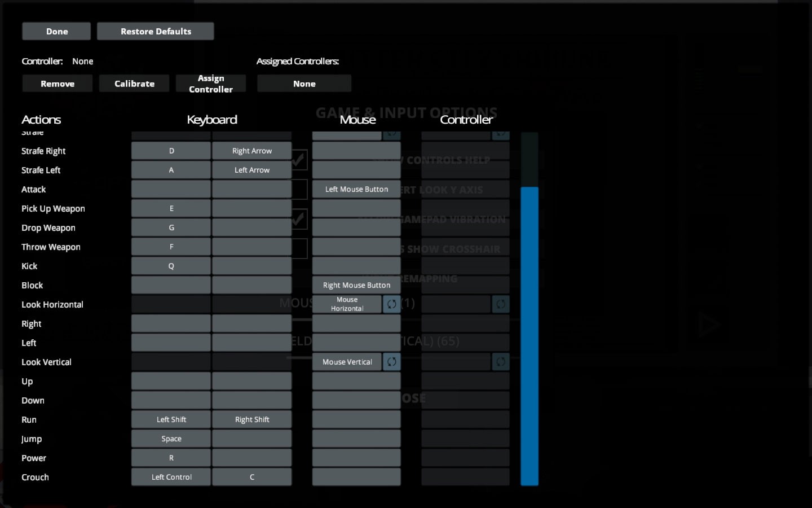Rebind the D key for Strafe Right

tap(171, 151)
